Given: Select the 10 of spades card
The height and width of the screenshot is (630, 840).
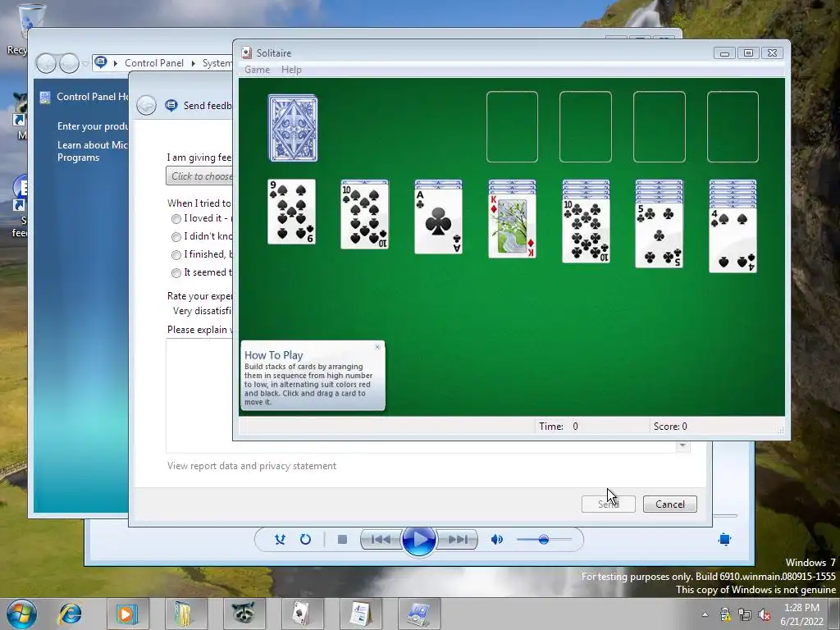Looking at the screenshot, I should tap(365, 217).
